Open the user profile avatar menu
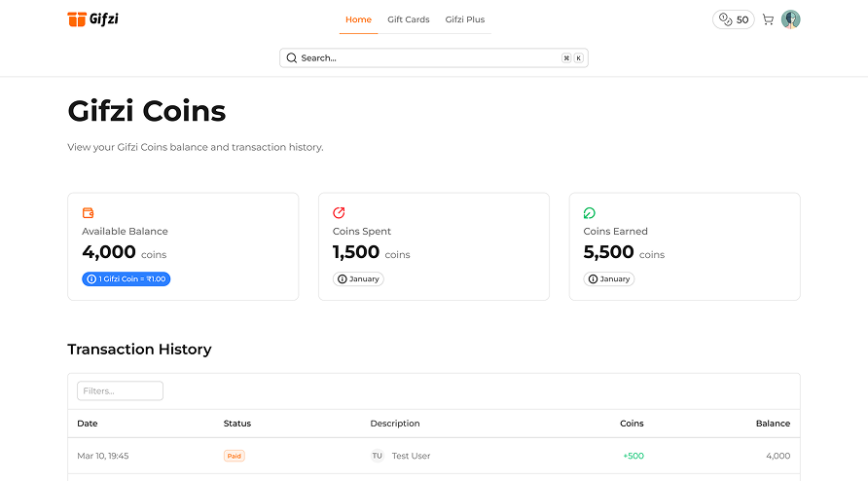The height and width of the screenshot is (481, 868). coord(791,19)
